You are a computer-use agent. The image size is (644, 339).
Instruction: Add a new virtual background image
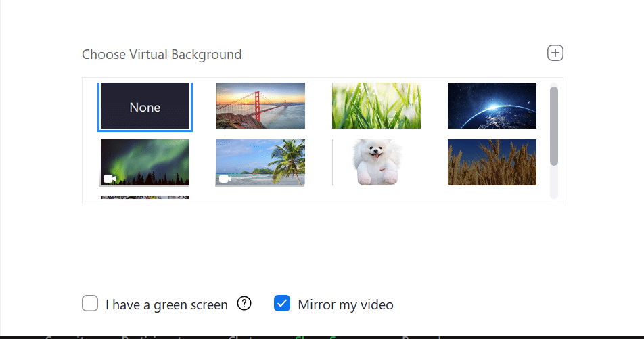coord(555,53)
